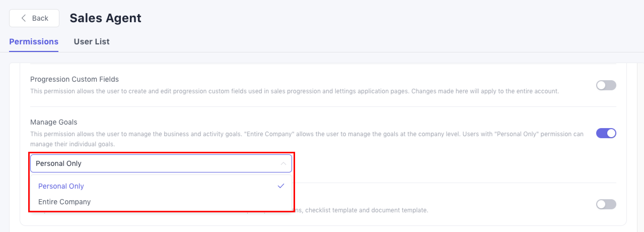Click the left chevron arrow beside Back

pyautogui.click(x=24, y=18)
